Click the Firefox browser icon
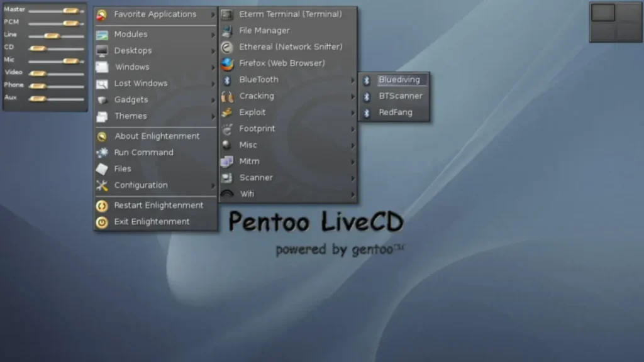This screenshot has height=362, width=644. tap(226, 64)
